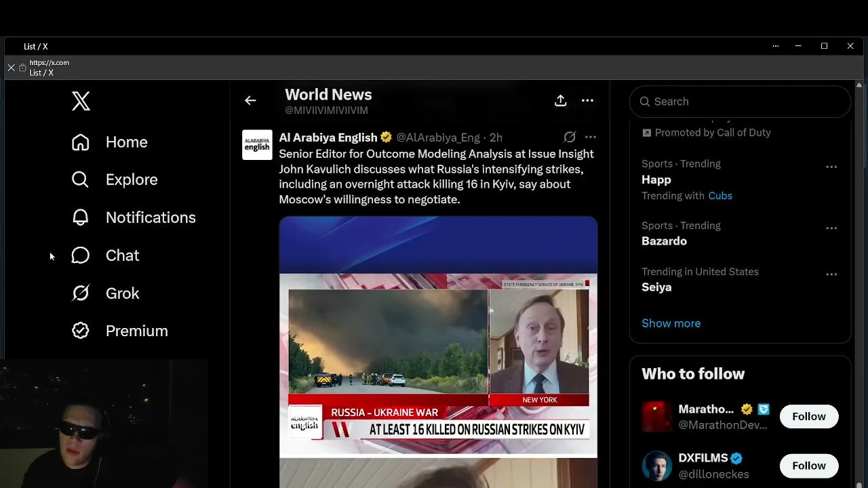Click the gold verified badge next to Marathon
This screenshot has height=488, width=868.
pyautogui.click(x=747, y=409)
